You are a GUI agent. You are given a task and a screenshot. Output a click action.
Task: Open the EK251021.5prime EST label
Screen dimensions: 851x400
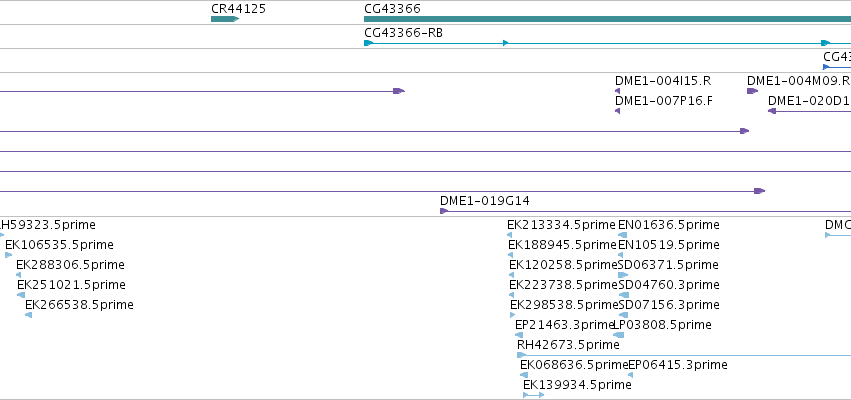pos(71,285)
